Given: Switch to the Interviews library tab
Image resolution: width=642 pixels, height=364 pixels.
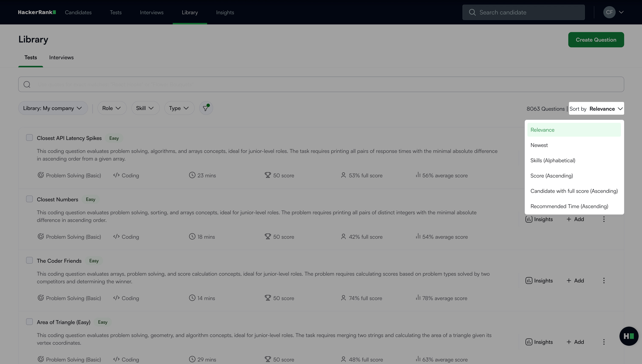Looking at the screenshot, I should [61, 58].
